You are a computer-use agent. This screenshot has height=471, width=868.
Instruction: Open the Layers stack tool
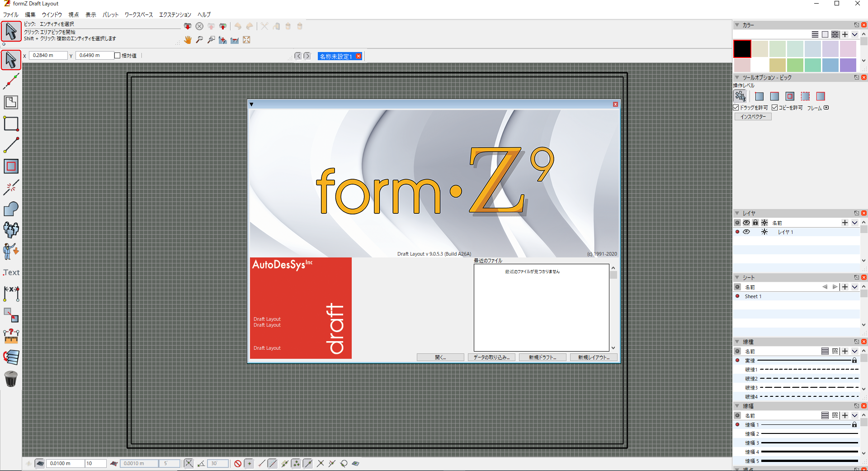click(11, 357)
